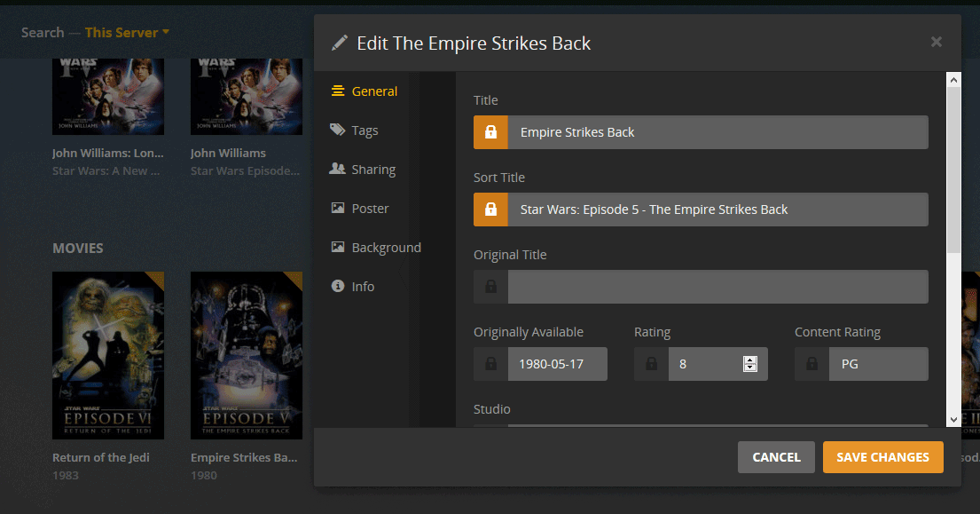Click the year 1980 text

point(204,475)
